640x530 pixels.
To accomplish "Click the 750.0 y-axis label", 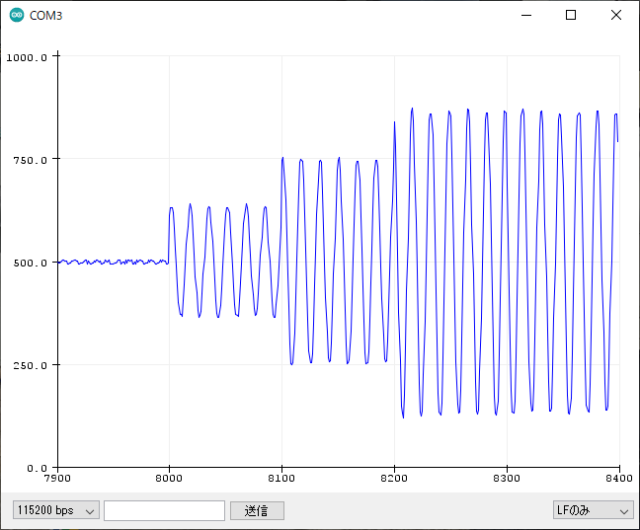I will click(30, 160).
